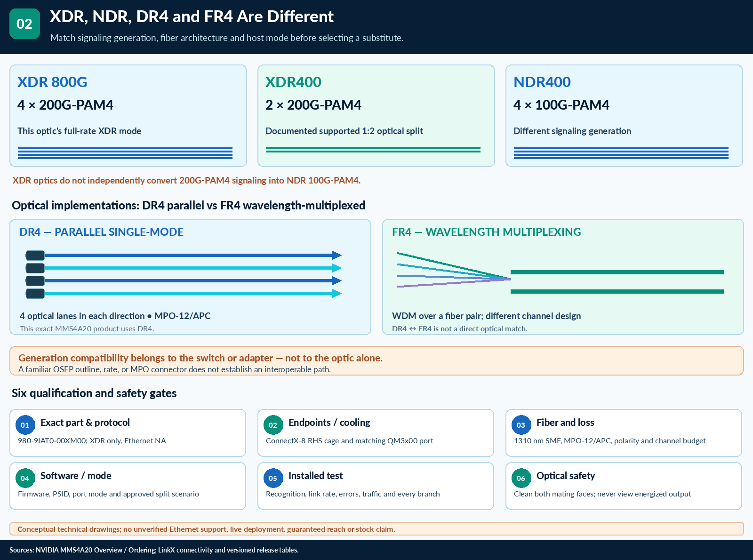Click the Sources footer line
The image size is (753, 560).
pos(154,550)
